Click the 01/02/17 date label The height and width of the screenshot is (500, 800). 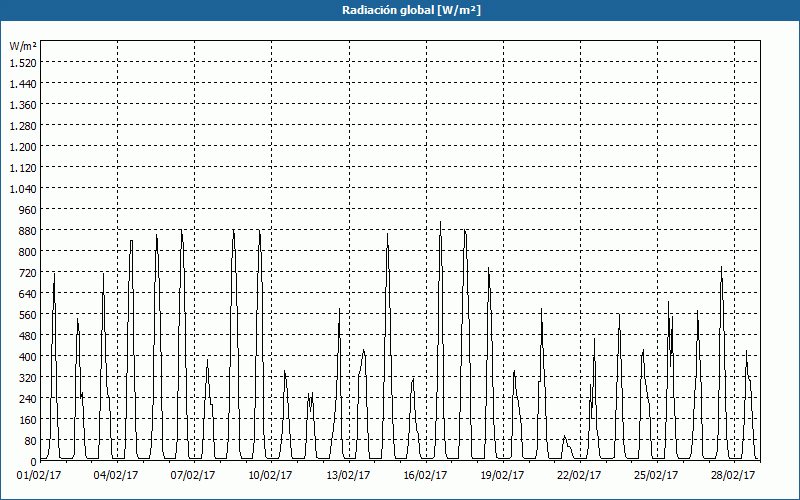(x=39, y=476)
